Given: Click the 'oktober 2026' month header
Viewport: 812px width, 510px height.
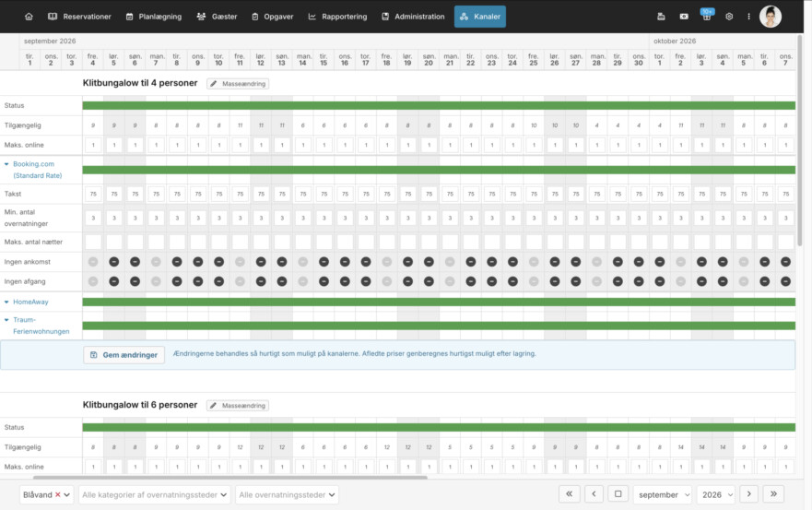Looking at the screenshot, I should [675, 41].
